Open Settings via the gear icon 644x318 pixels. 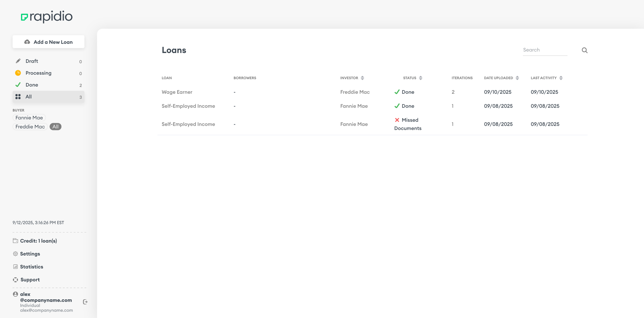coord(15,254)
